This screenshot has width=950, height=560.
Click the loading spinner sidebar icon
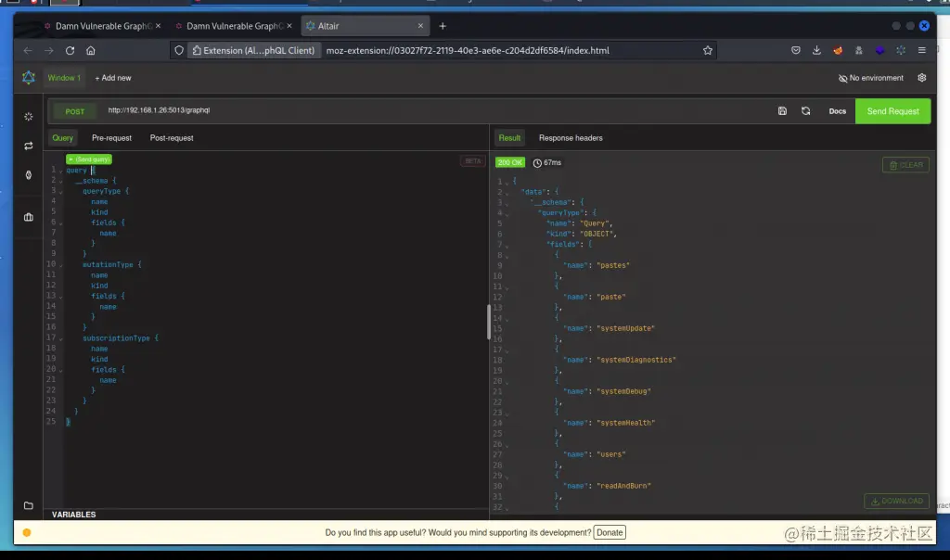pos(29,116)
